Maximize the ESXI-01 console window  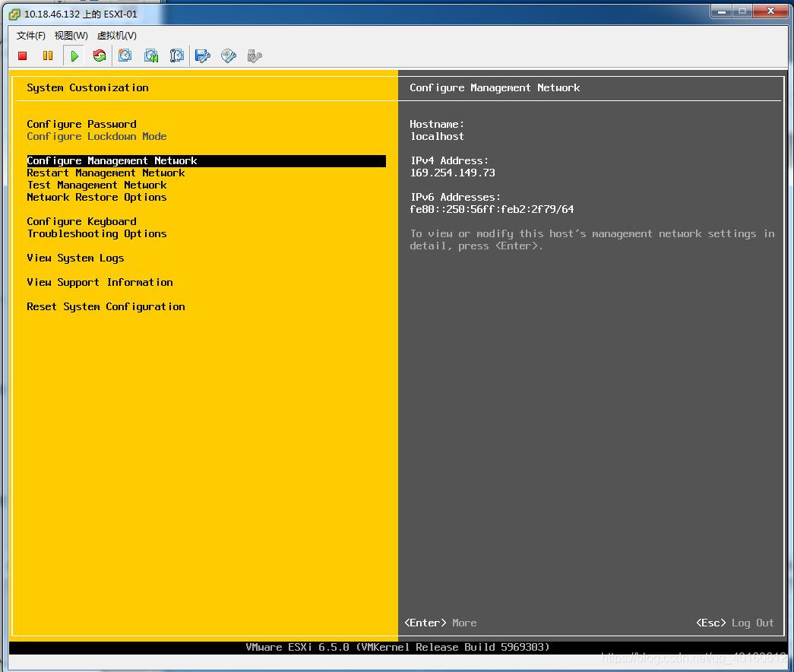(x=742, y=11)
